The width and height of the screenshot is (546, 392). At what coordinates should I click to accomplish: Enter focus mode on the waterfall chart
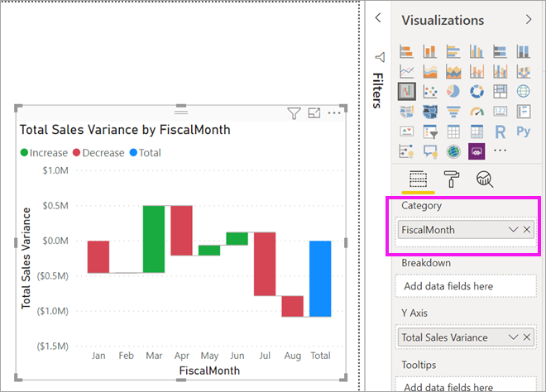click(314, 112)
